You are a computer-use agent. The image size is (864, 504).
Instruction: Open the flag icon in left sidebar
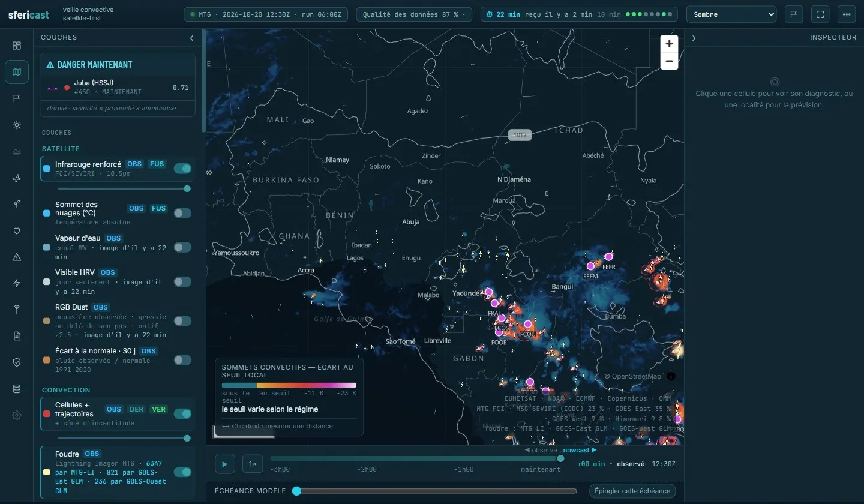pyautogui.click(x=17, y=98)
